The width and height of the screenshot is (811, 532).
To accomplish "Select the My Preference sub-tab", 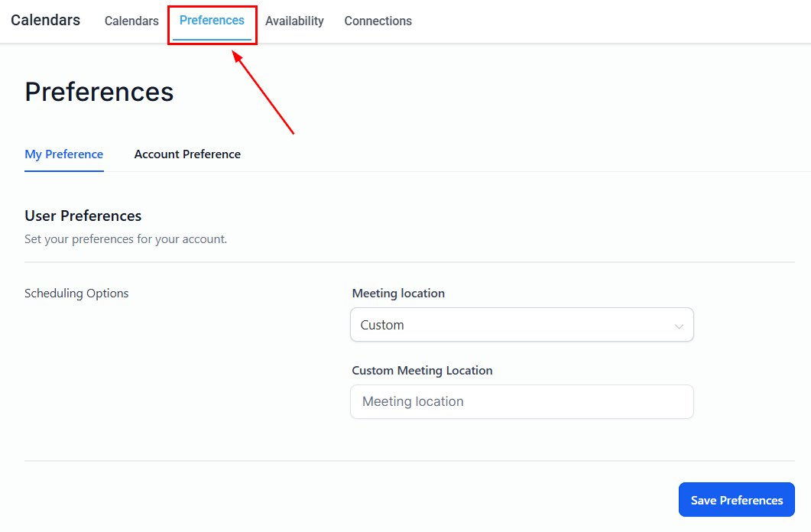I will pos(64,154).
